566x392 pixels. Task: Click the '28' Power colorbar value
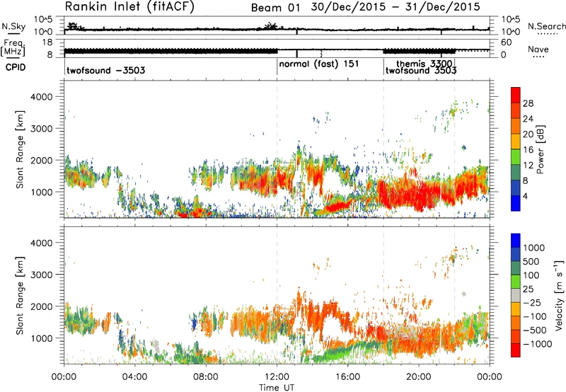tap(528, 103)
